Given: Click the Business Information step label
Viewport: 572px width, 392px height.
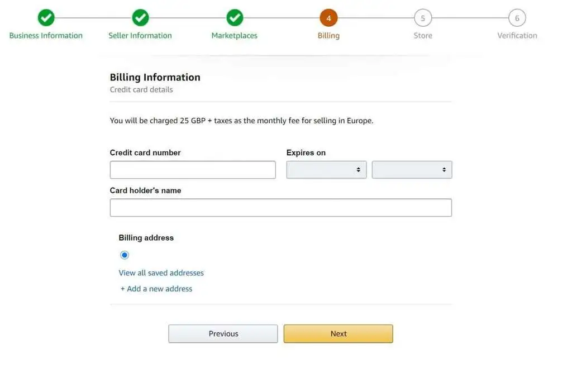Looking at the screenshot, I should pyautogui.click(x=46, y=35).
